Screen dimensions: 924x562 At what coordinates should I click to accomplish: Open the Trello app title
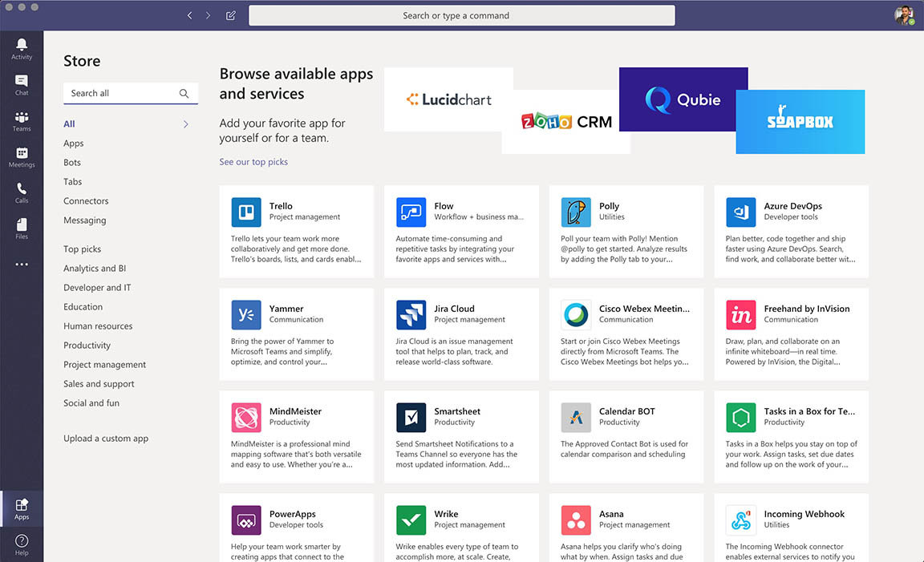pyautogui.click(x=281, y=206)
